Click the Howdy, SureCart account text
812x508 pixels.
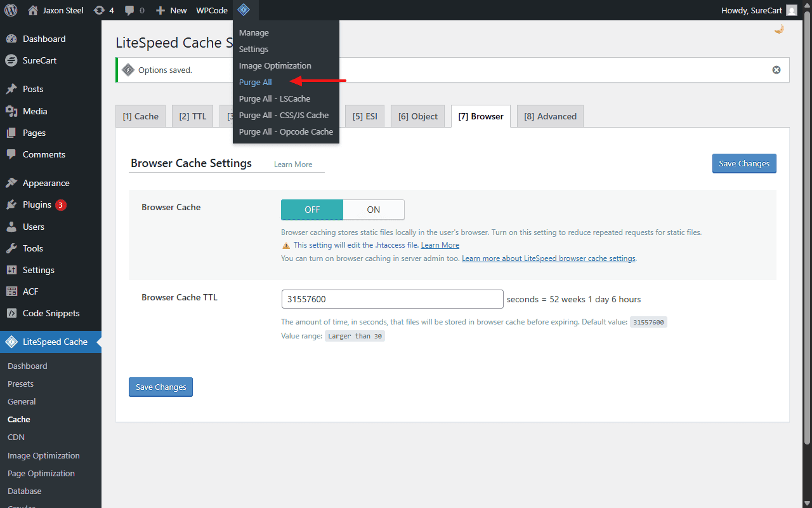tap(752, 10)
